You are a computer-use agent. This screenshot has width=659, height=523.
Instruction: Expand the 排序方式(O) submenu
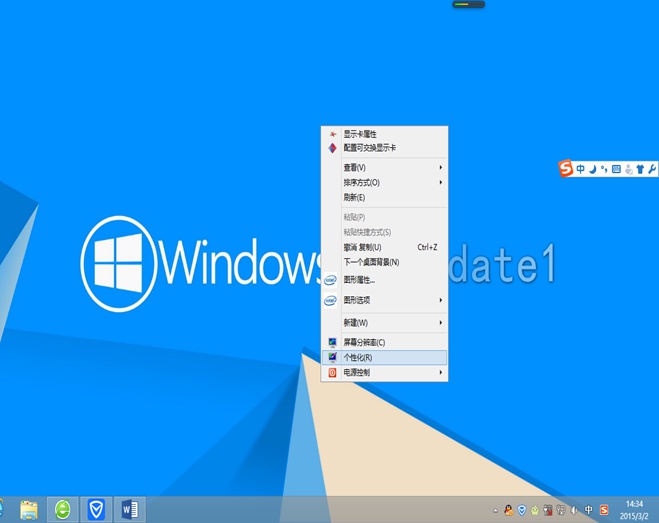384,182
